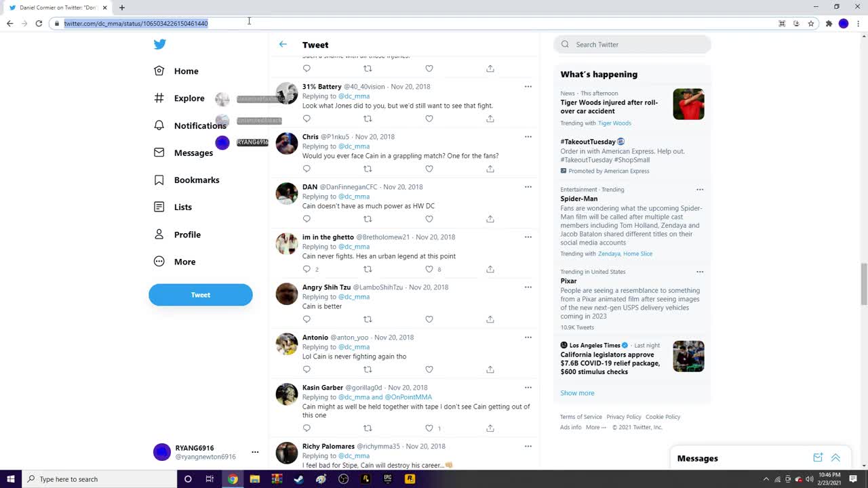
Task: Open RYANG6916 account switcher menu
Action: pos(255,452)
